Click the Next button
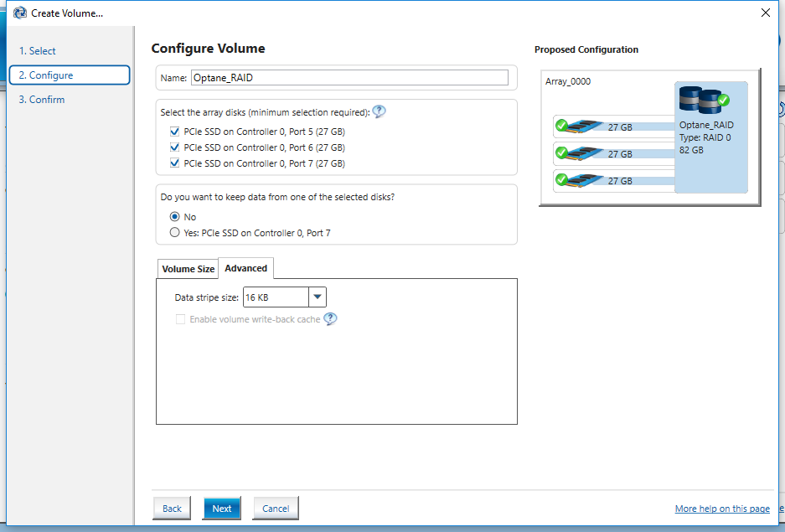 coord(221,509)
